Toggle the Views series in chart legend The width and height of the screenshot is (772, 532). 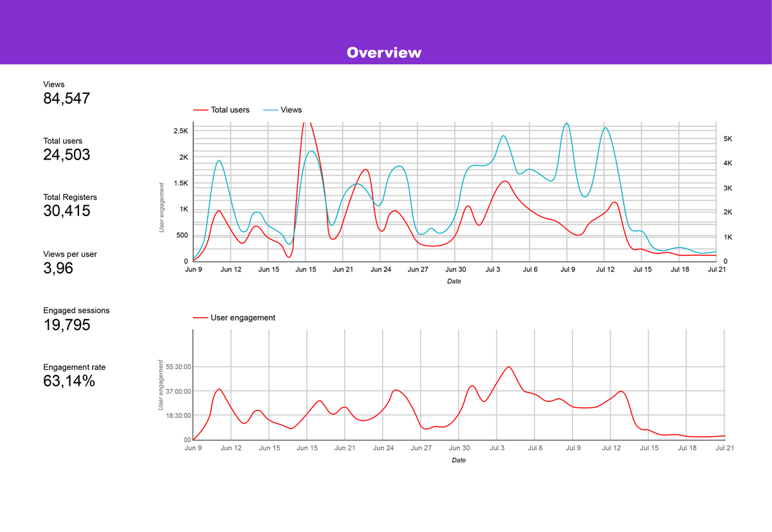291,110
